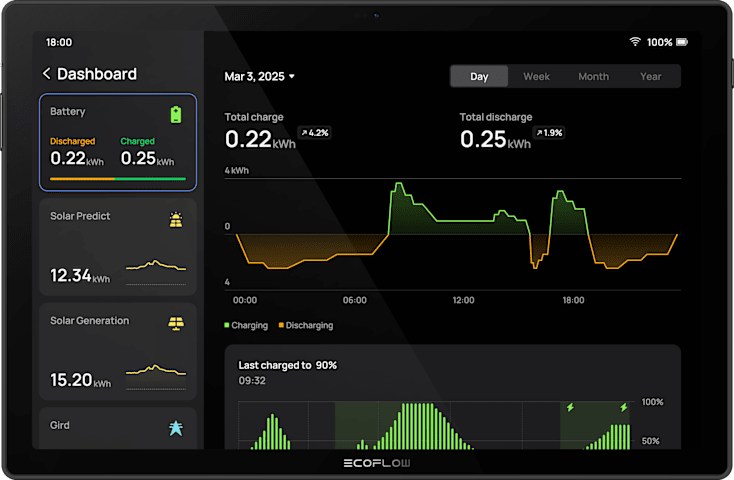Click the discharged/charged progress bar

click(x=118, y=179)
